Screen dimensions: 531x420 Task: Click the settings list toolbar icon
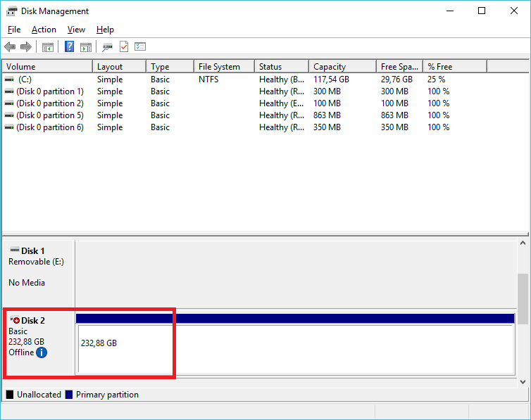coord(140,46)
